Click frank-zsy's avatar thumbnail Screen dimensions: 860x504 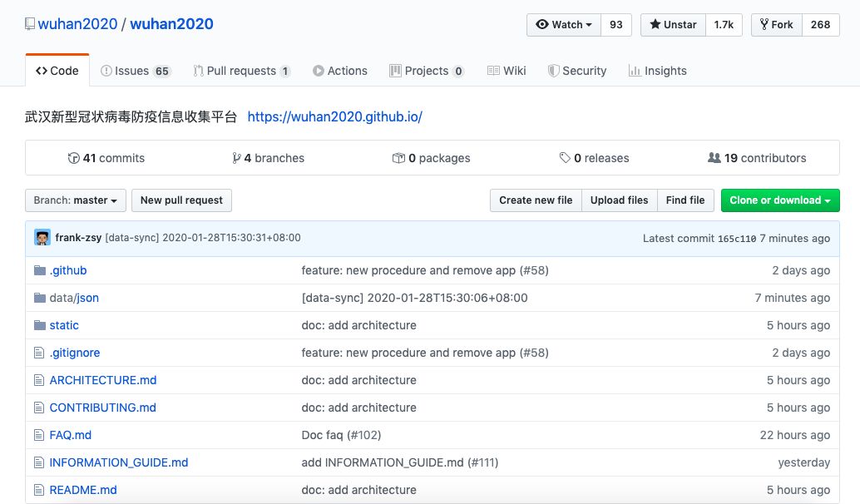(x=42, y=238)
